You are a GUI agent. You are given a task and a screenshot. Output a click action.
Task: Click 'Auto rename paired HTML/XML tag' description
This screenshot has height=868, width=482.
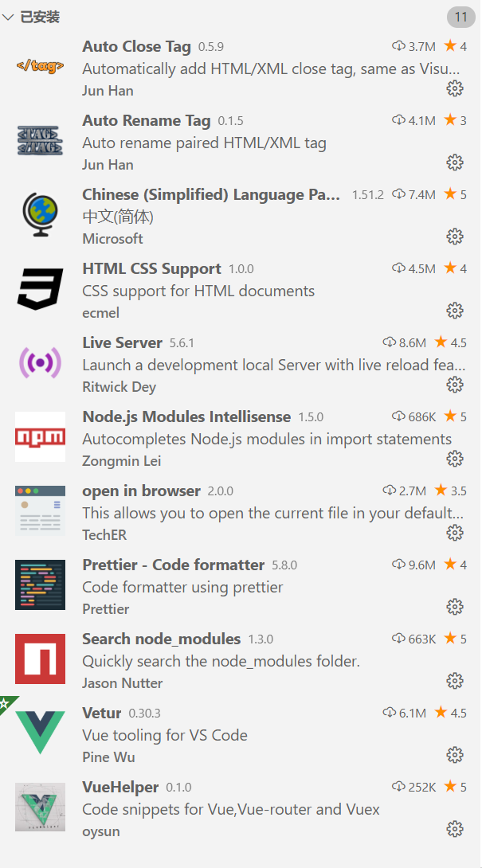point(205,143)
